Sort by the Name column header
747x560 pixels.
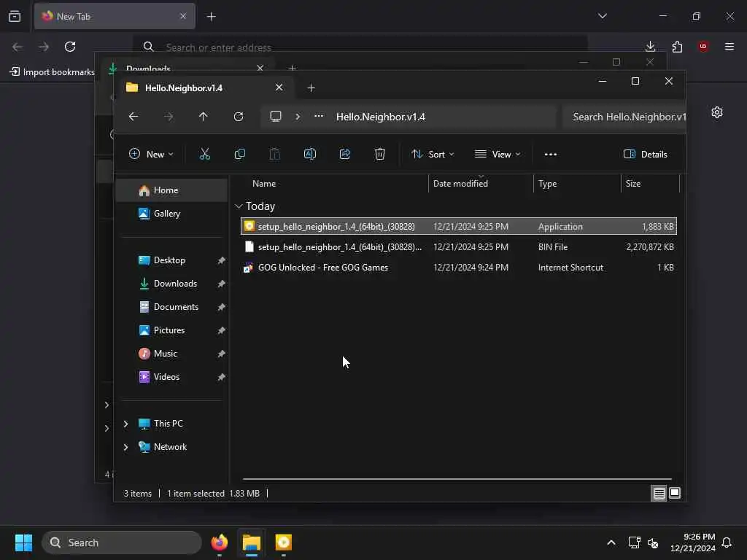coord(264,183)
